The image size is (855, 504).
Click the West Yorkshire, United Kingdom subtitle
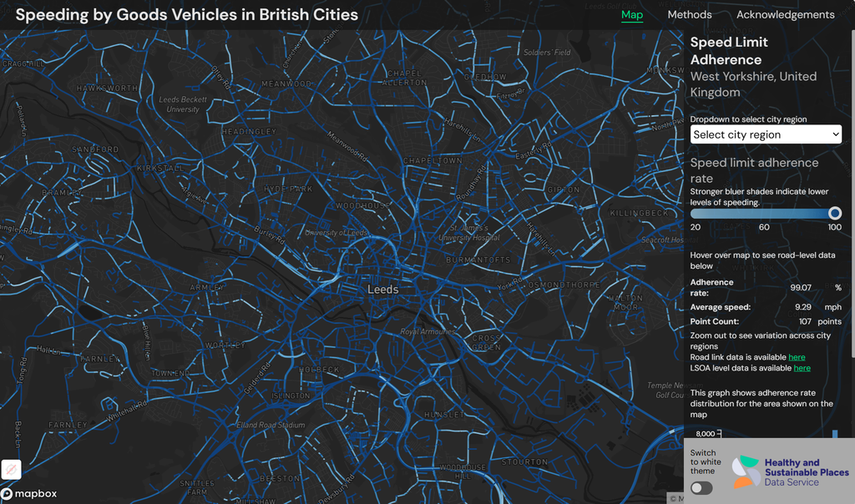point(754,84)
